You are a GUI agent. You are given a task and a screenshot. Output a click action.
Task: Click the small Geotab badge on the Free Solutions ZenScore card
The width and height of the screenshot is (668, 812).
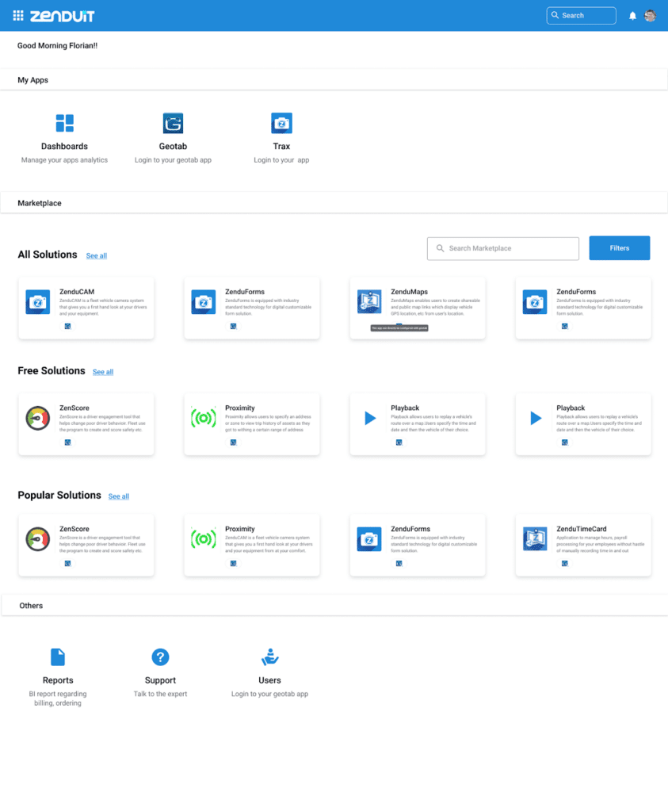(x=68, y=442)
